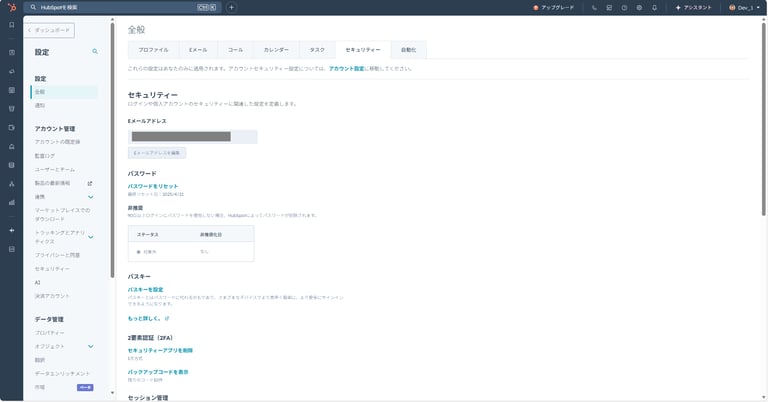Expand トラッキングとアナリティクス sidebar section
The image size is (768, 402).
point(91,237)
